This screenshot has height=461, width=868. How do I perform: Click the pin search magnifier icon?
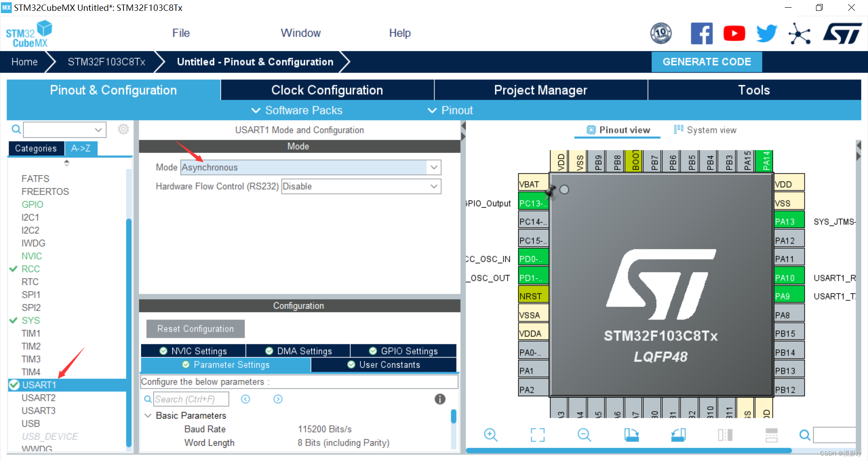click(805, 435)
